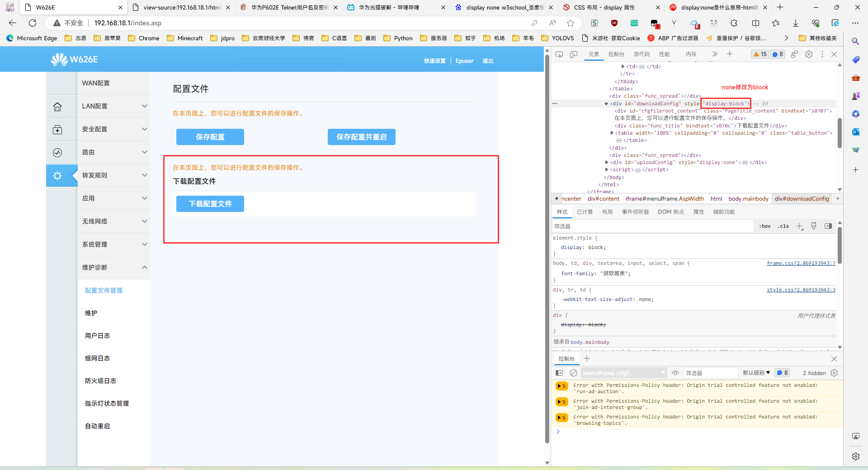Switch to the 性能 DevTools tab
This screenshot has height=470, width=868.
(664, 54)
